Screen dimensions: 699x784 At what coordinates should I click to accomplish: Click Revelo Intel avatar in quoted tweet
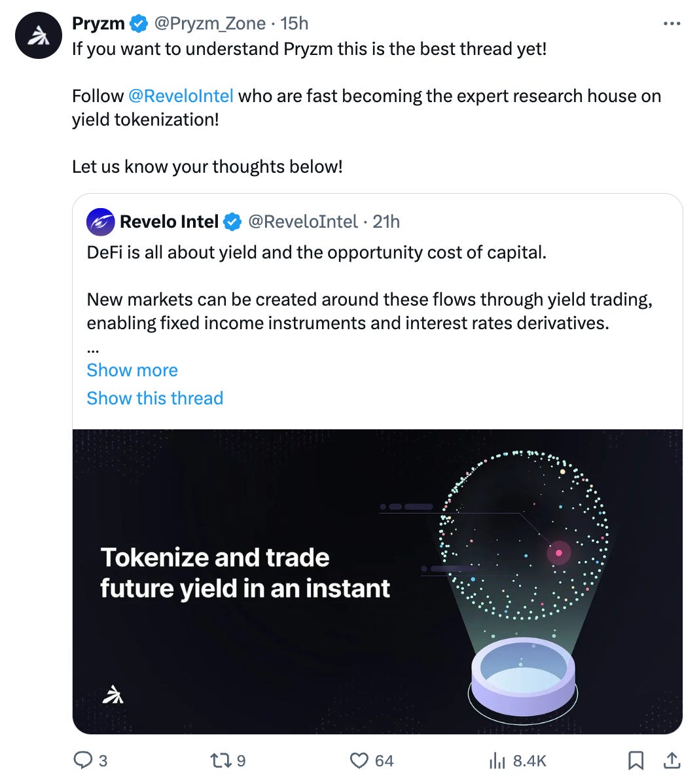(101, 222)
